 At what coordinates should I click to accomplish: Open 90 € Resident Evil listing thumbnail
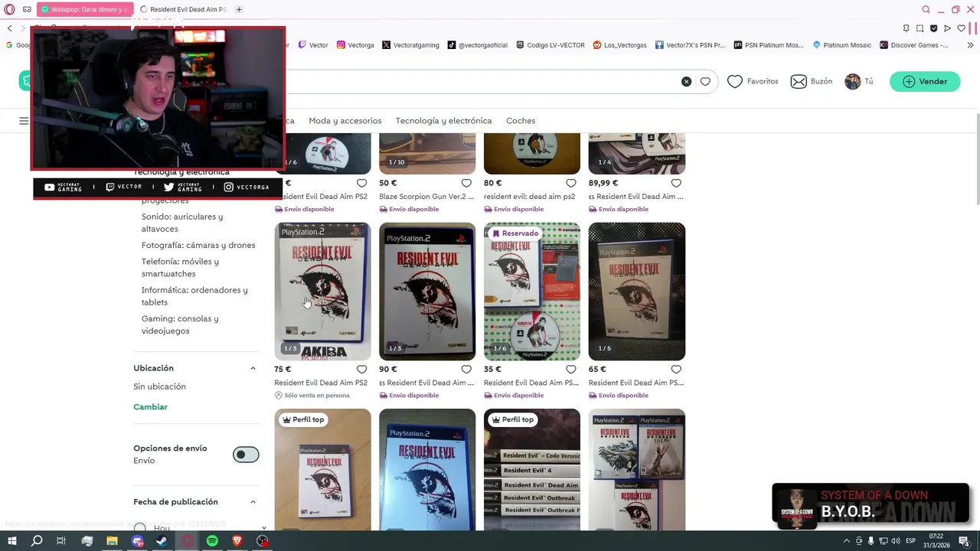pyautogui.click(x=427, y=291)
